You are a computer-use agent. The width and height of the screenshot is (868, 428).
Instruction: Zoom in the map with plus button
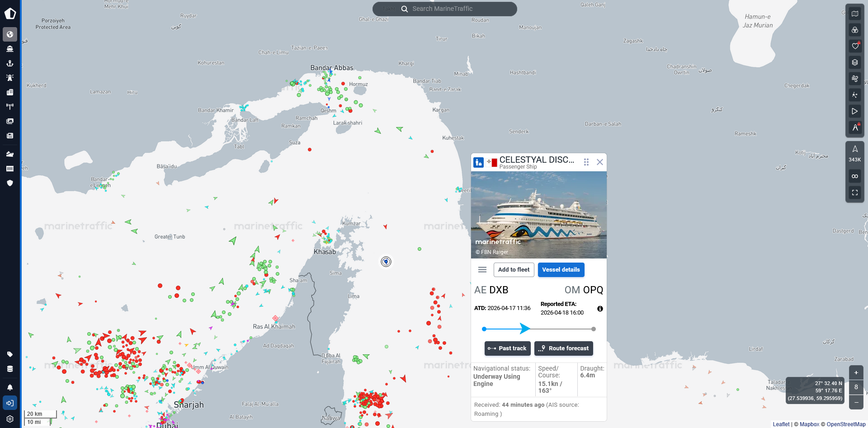pos(856,373)
